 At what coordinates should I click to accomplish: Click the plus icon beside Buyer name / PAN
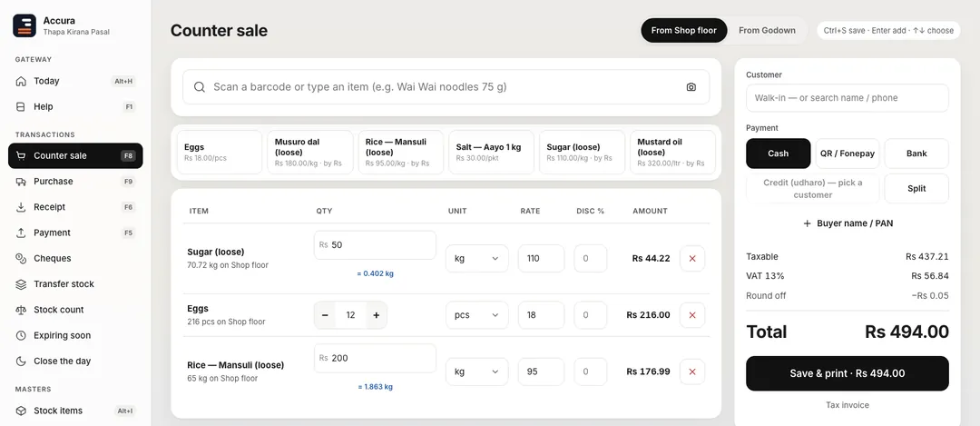coord(807,223)
